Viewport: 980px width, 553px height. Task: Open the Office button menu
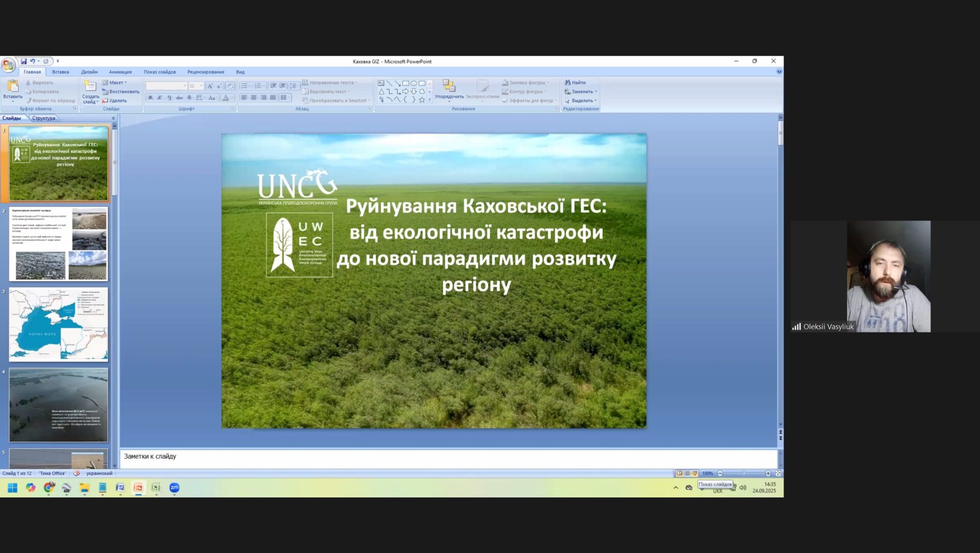click(8, 65)
